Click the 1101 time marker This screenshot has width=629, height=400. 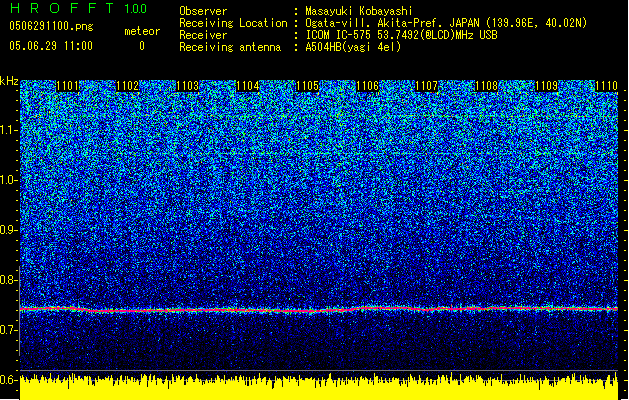[x=67, y=86]
